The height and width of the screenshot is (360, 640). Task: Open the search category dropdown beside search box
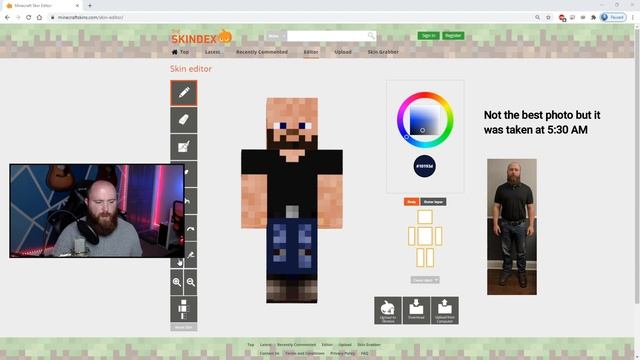click(276, 36)
